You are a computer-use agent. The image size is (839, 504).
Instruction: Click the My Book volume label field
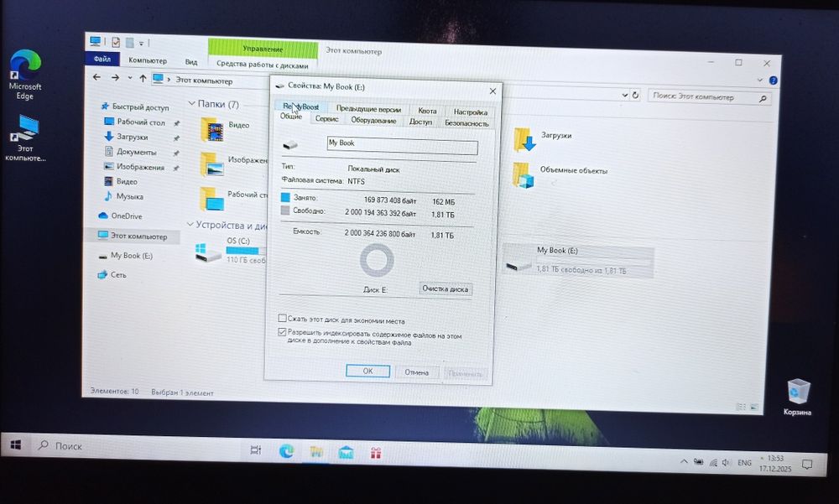(x=403, y=145)
